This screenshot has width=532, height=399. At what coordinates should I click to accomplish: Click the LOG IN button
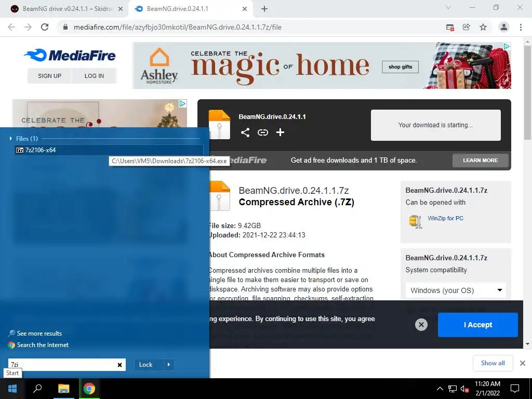tap(95, 76)
